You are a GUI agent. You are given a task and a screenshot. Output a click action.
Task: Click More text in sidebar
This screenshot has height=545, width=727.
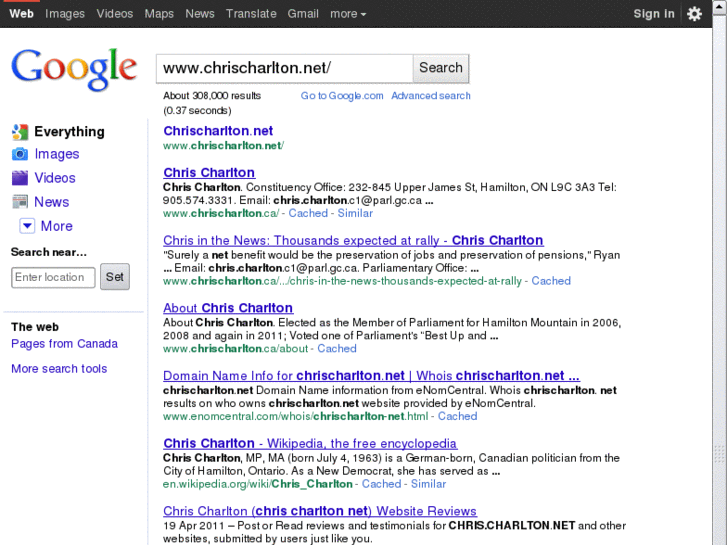[57, 226]
